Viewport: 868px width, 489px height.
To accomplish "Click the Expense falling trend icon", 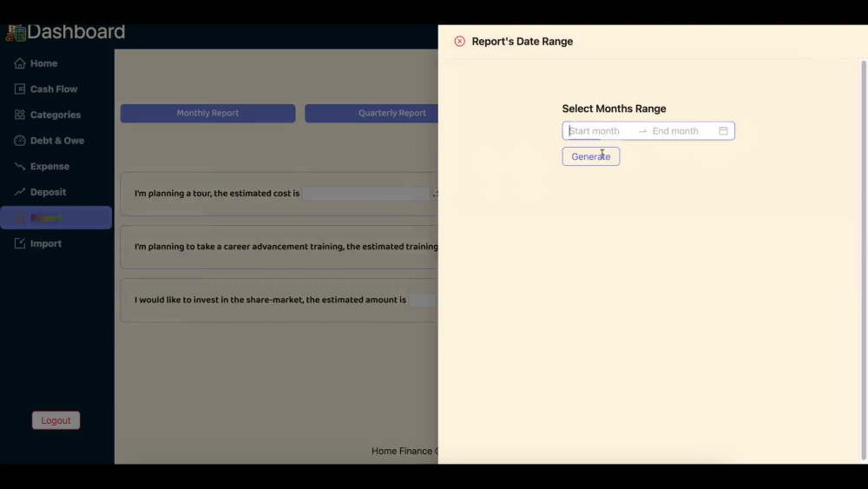I will [20, 166].
